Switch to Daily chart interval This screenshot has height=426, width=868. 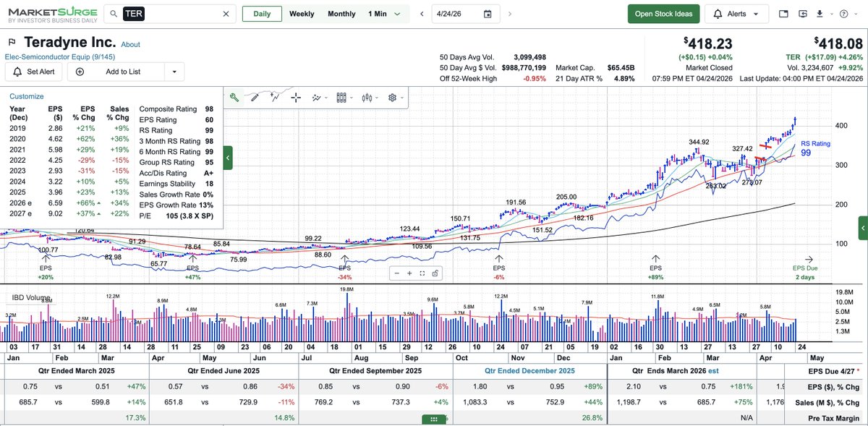click(x=262, y=14)
